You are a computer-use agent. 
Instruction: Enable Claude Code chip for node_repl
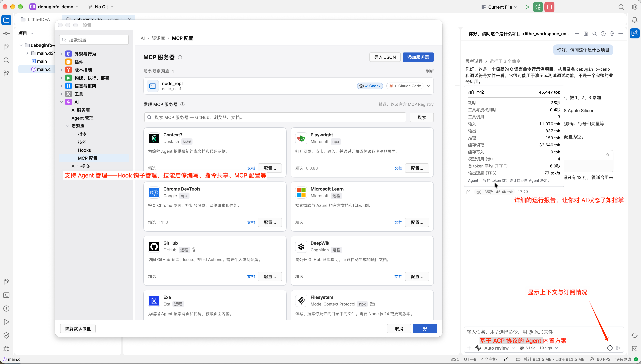405,86
